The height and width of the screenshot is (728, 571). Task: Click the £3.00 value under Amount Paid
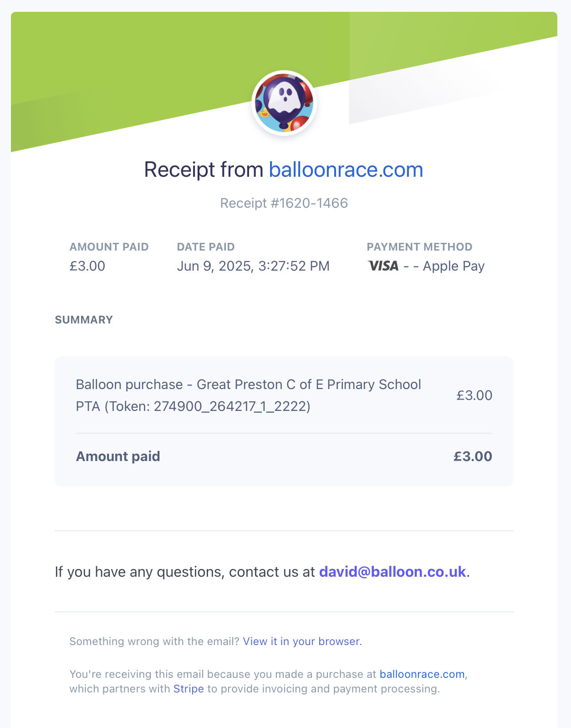tap(87, 266)
